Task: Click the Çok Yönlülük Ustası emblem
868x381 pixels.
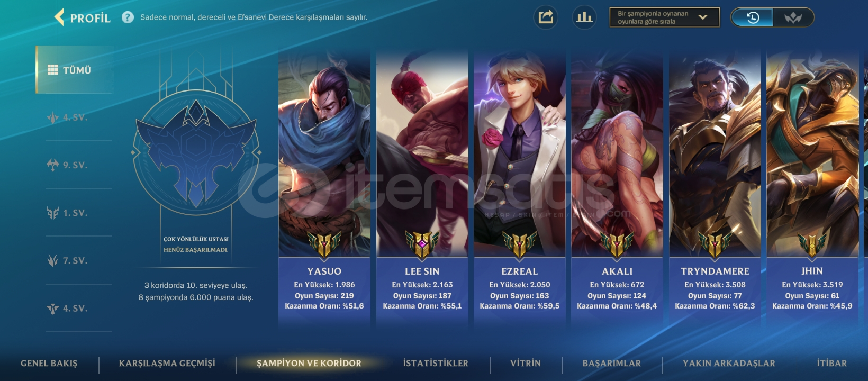Action: click(196, 152)
